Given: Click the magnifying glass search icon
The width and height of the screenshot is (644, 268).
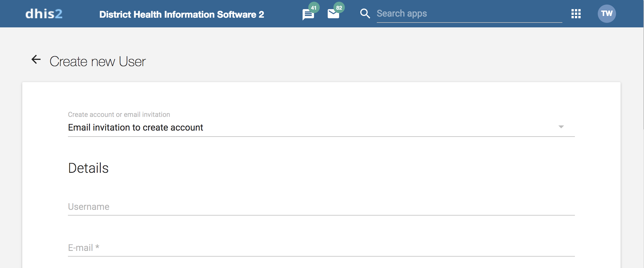Looking at the screenshot, I should (365, 13).
